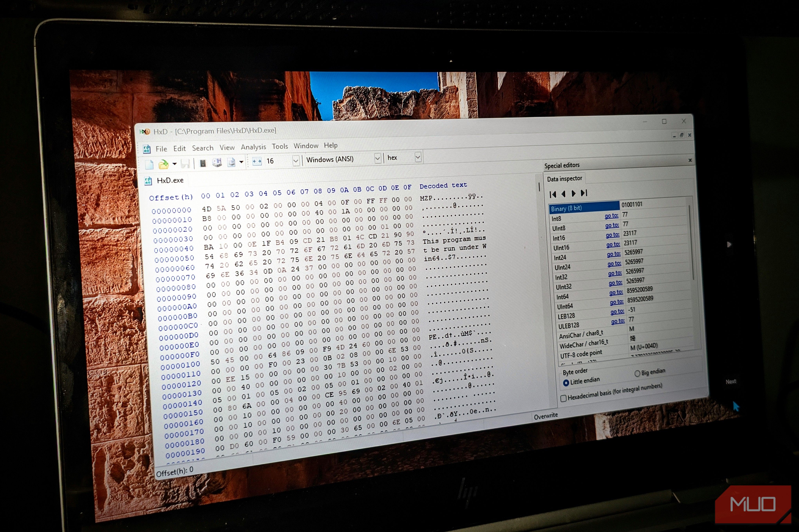Click the Open file folder icon
799x532 pixels.
(164, 165)
